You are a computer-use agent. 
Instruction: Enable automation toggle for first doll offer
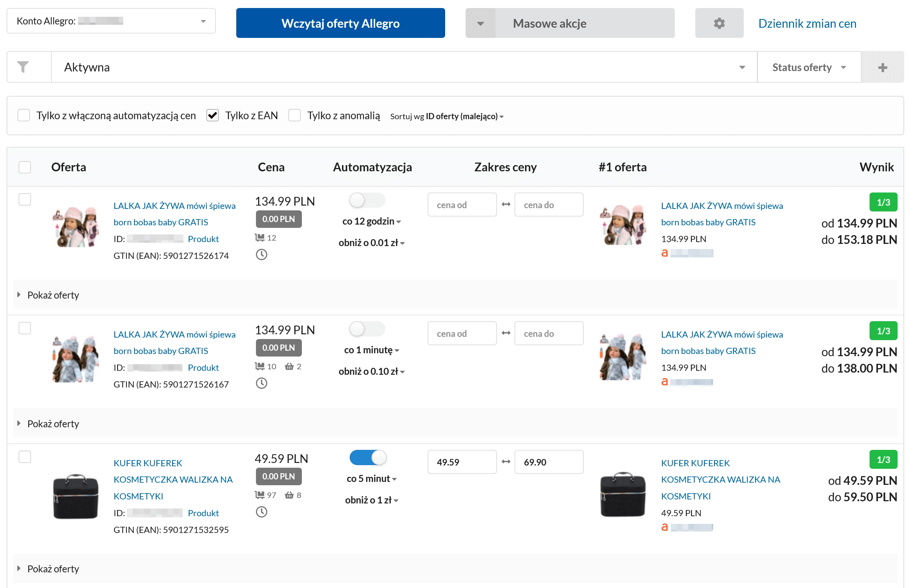click(x=367, y=200)
